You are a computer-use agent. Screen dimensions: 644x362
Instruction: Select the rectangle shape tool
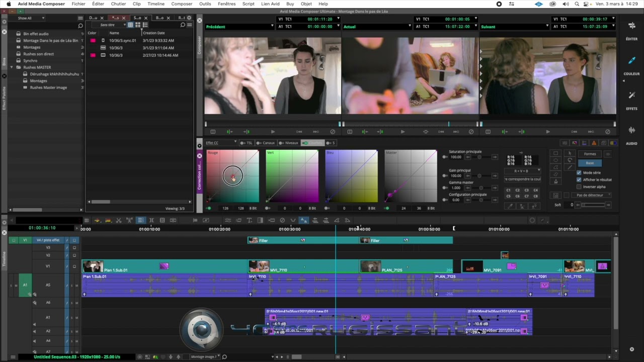point(555,153)
